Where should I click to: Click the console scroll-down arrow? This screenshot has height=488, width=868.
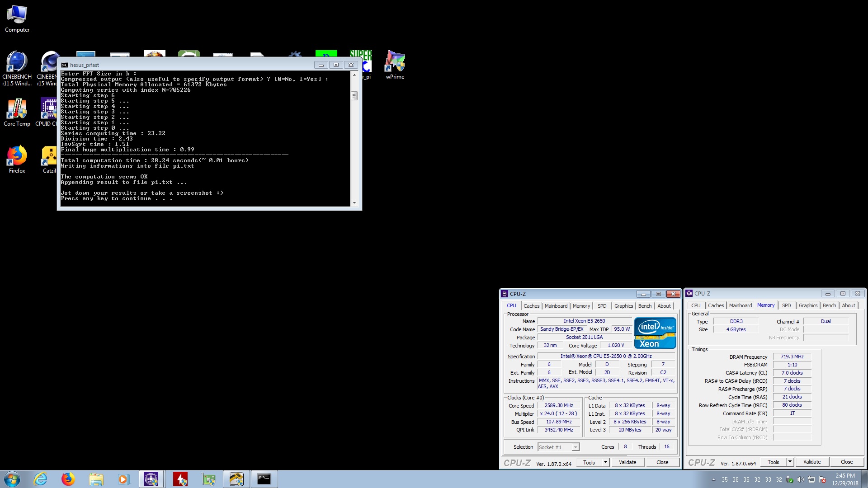[x=354, y=203]
